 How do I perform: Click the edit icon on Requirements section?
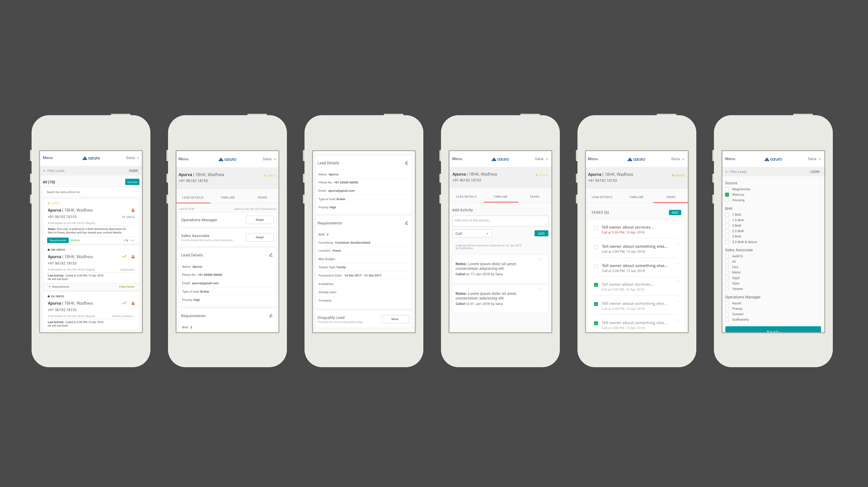point(406,222)
